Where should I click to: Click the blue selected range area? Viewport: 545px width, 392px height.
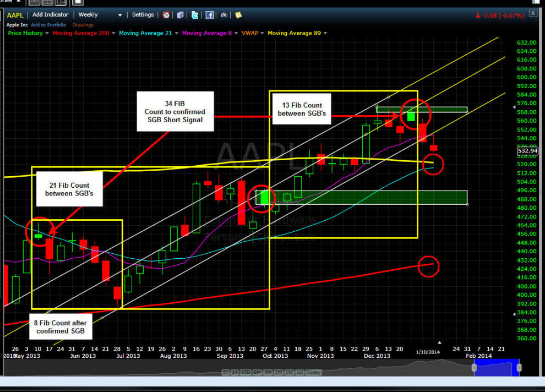[x=497, y=367]
